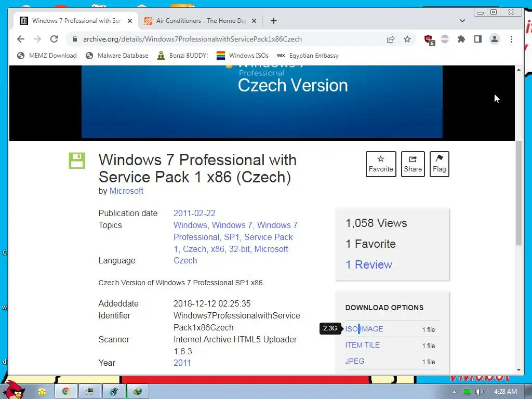This screenshot has height=399, width=532.
Task: Open the 1 Review link
Action: point(369,264)
